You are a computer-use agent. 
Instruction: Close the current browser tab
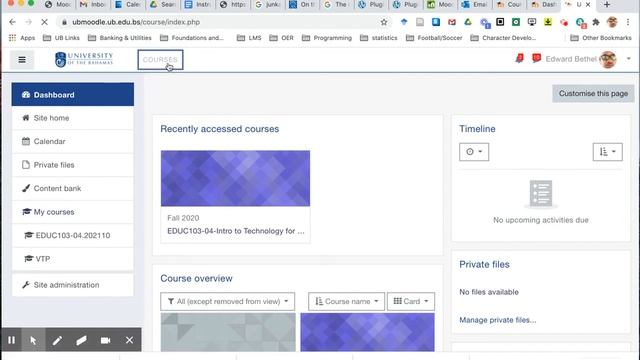(588, 5)
